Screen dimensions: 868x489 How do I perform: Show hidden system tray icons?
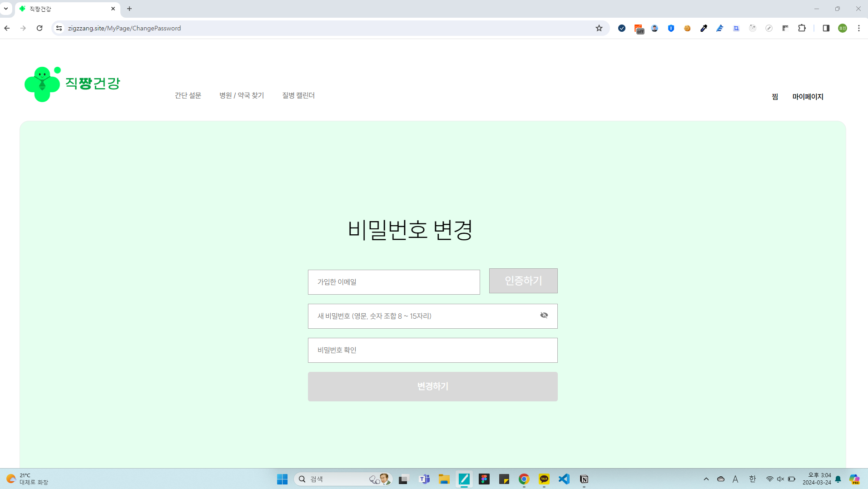pos(706,479)
